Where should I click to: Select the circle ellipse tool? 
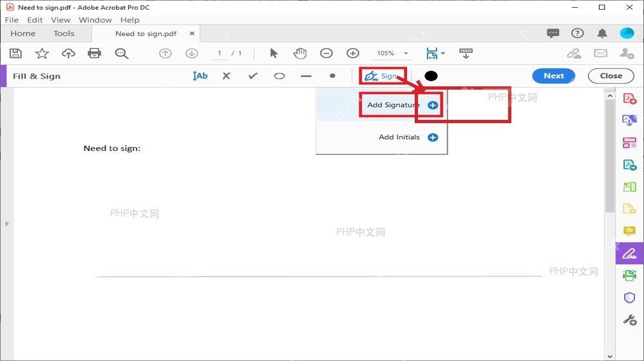(x=279, y=76)
